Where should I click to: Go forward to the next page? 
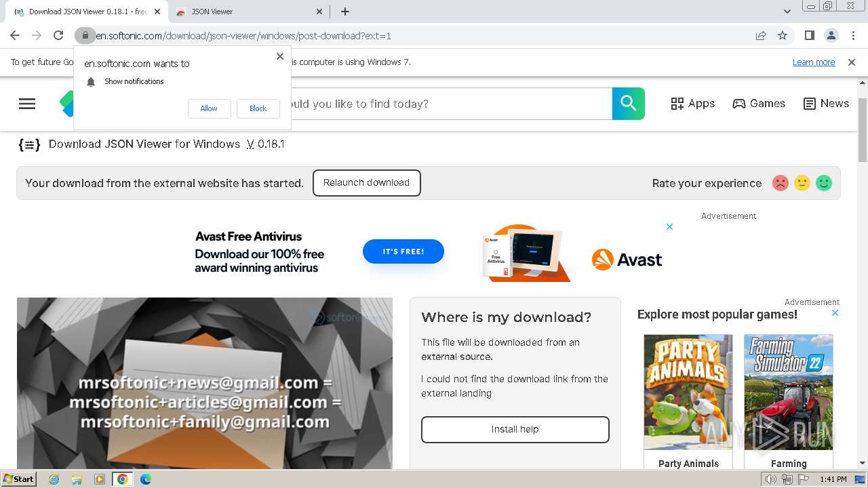tap(37, 35)
